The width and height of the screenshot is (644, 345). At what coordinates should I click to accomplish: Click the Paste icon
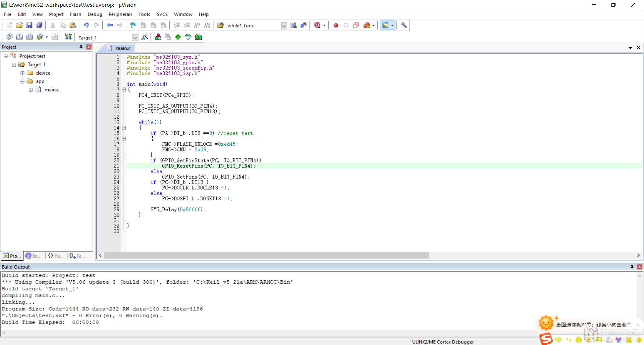(73, 25)
